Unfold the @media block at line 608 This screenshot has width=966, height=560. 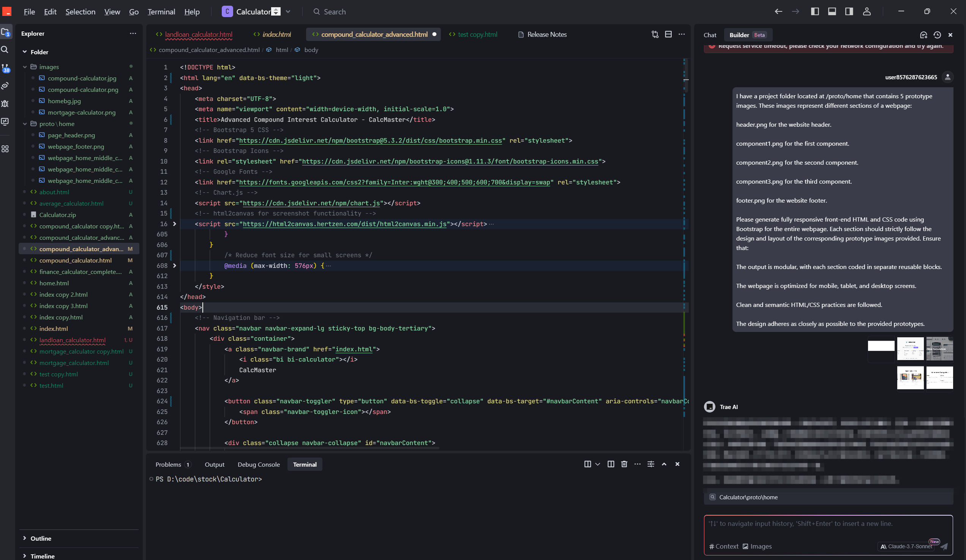[x=174, y=266]
